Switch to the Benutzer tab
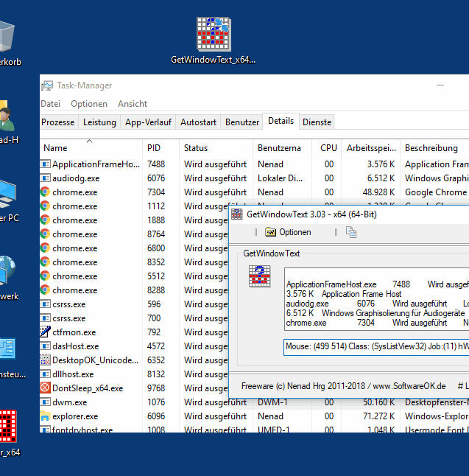The width and height of the screenshot is (469, 476). coord(241,122)
